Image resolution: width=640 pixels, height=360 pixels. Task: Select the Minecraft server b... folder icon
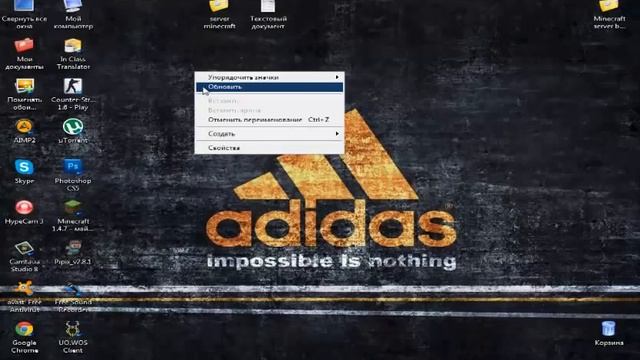click(609, 6)
